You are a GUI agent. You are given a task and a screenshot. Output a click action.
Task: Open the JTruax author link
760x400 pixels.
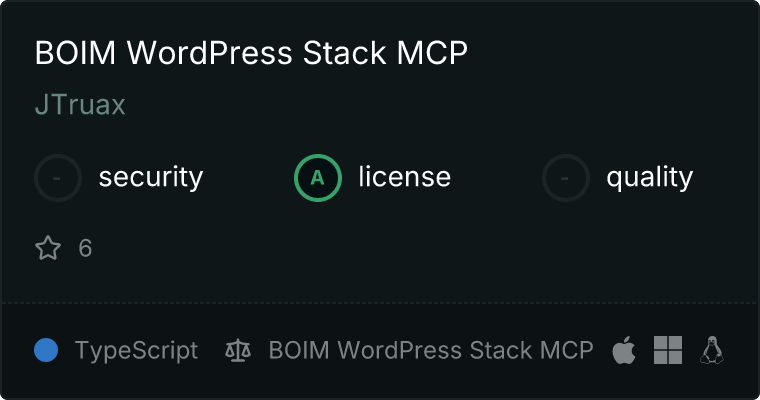(80, 105)
